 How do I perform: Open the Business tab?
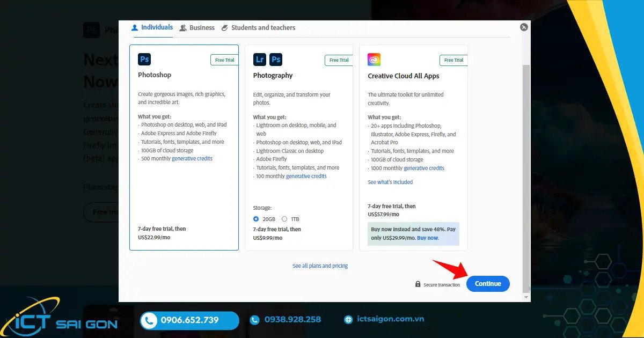point(197,28)
